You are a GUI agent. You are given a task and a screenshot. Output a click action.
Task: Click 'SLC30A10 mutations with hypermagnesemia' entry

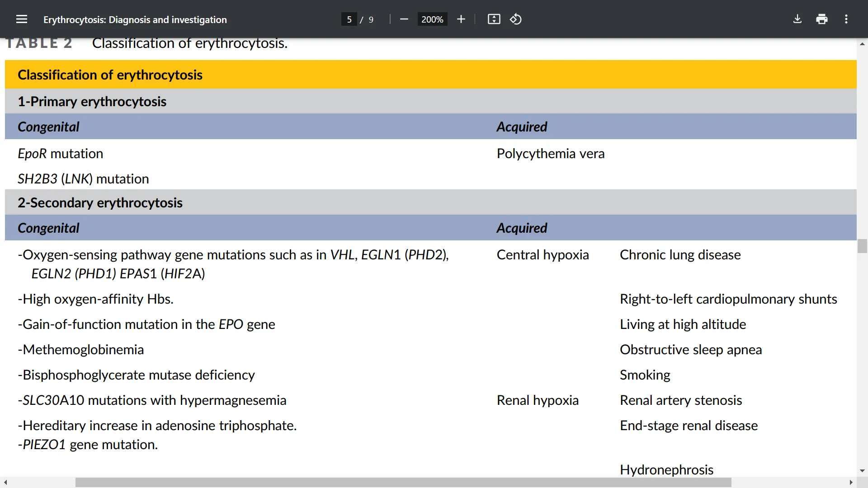pos(152,400)
